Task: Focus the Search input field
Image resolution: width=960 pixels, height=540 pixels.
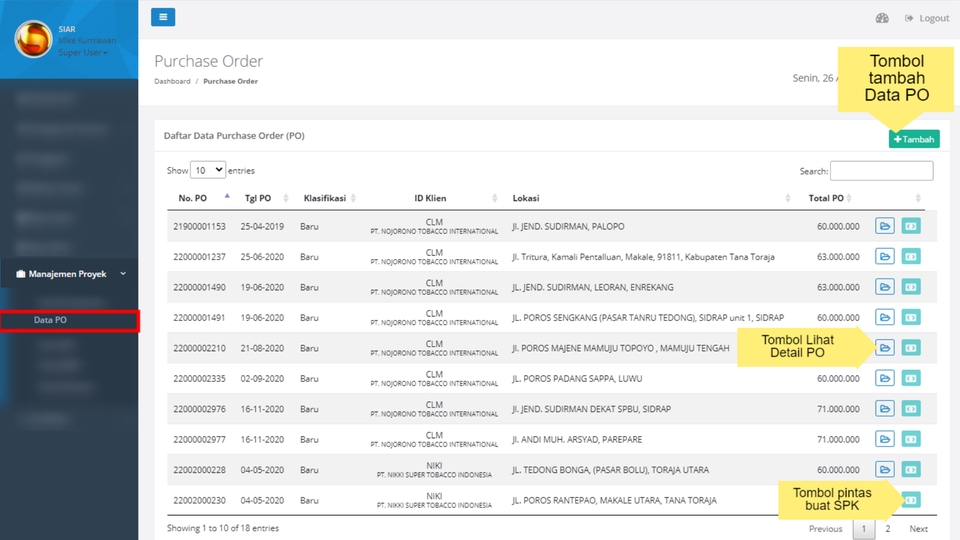Action: 882,171
